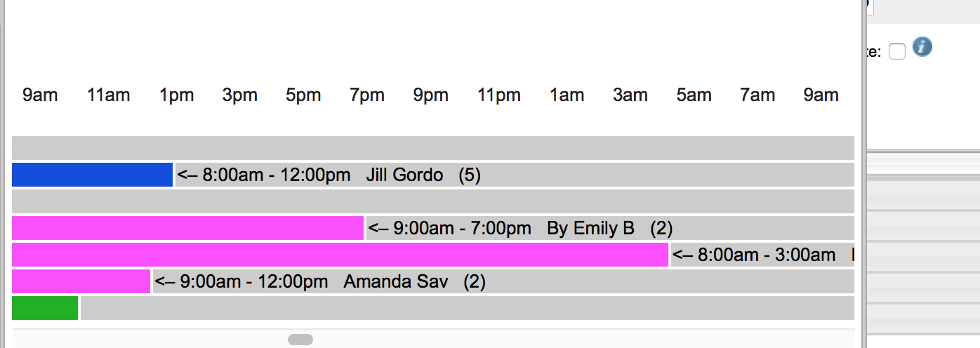Select the short green shift bar

click(x=45, y=308)
